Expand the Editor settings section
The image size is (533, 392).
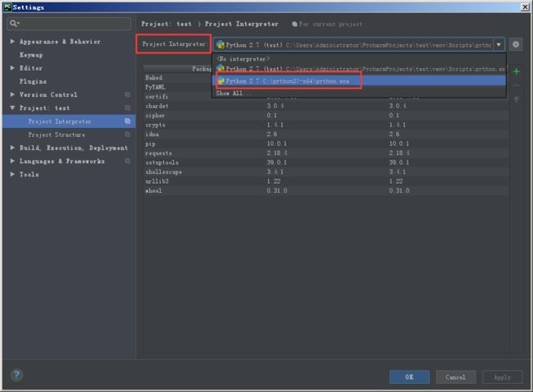pyautogui.click(x=12, y=67)
